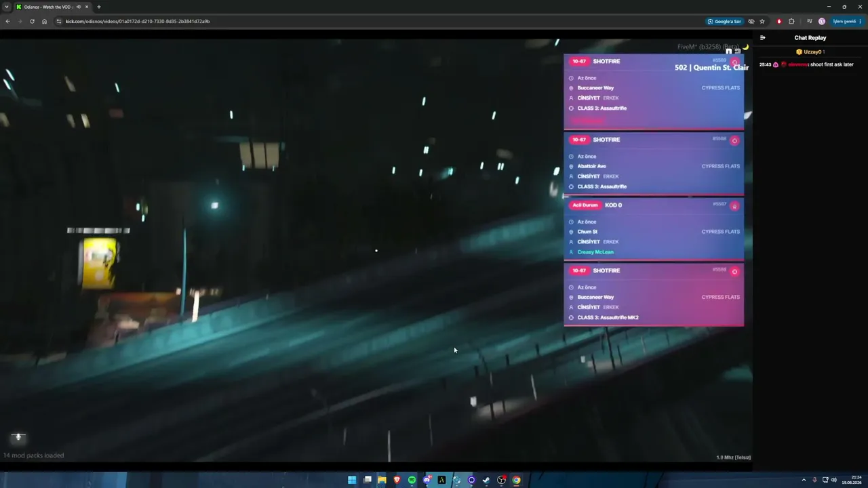Mute the Odisnos tab audio icon
Image resolution: width=868 pixels, height=488 pixels.
(x=79, y=7)
